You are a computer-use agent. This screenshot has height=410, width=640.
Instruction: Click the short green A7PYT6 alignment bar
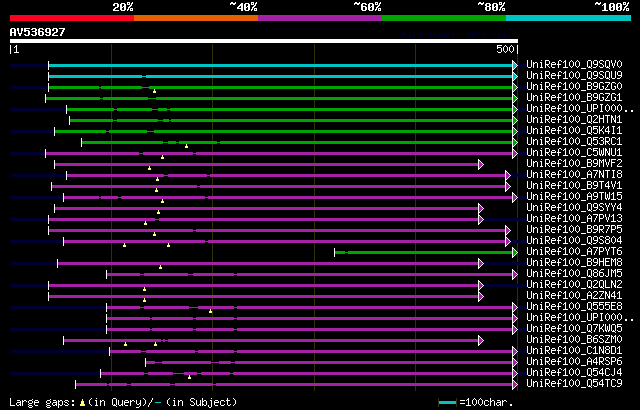pyautogui.click(x=424, y=253)
